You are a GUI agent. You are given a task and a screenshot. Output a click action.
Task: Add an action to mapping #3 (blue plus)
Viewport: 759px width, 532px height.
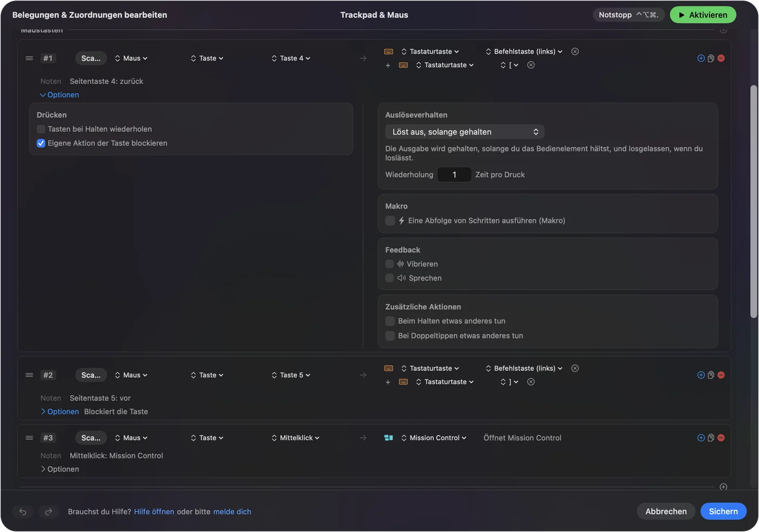click(701, 438)
